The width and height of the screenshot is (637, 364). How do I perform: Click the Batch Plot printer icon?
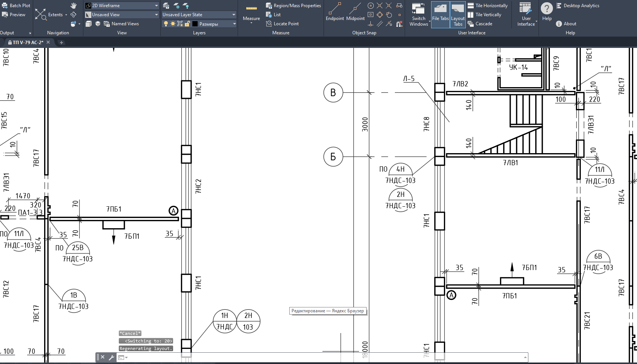coord(5,6)
